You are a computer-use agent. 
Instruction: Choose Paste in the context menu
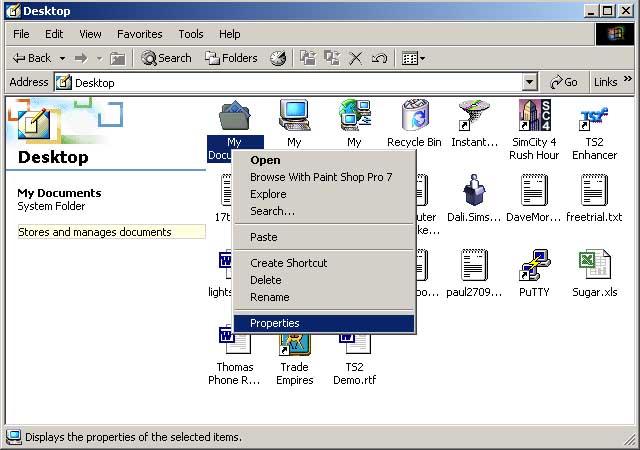pos(324,237)
